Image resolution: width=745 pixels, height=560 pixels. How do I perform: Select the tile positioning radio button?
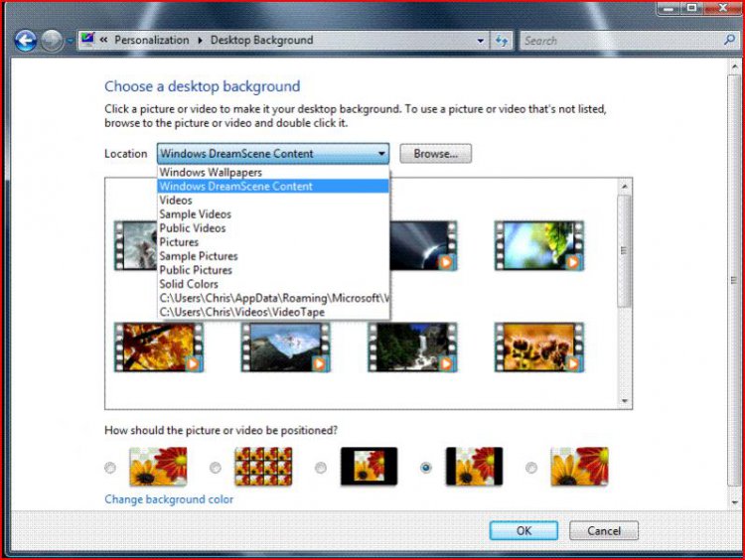(x=216, y=468)
